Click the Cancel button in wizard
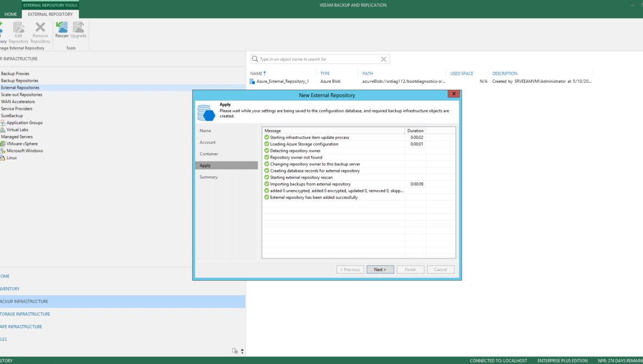This screenshot has width=643, height=364. click(440, 270)
